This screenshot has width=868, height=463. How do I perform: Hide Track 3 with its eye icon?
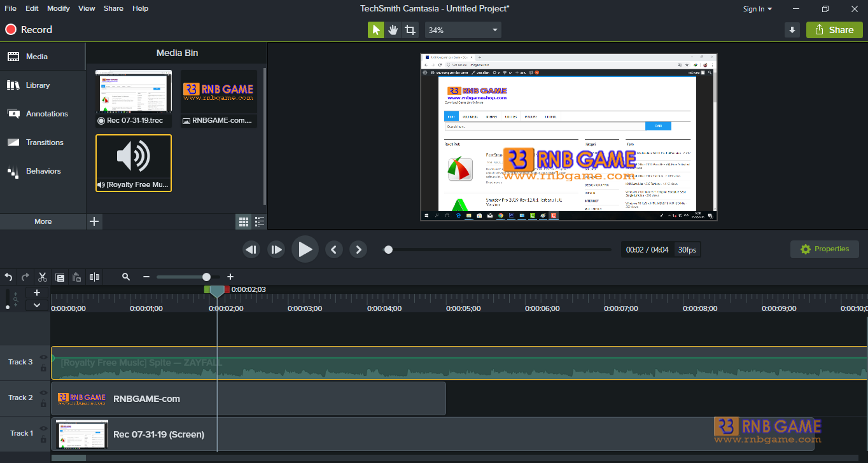(x=43, y=357)
